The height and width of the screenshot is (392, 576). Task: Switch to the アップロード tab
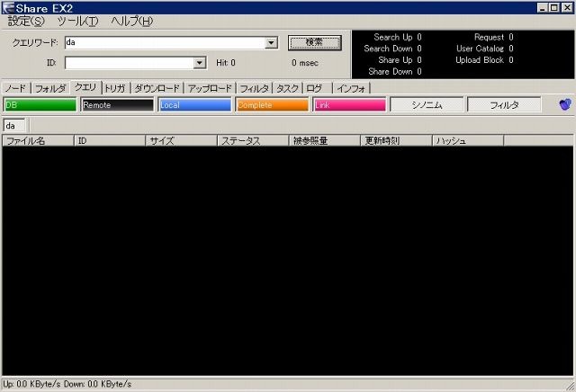pos(210,88)
